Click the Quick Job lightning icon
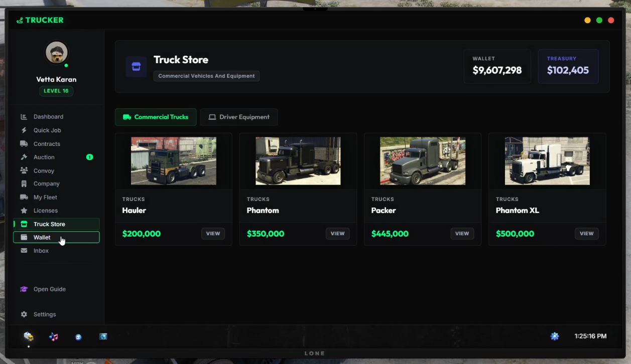Image resolution: width=631 pixels, height=364 pixels. [x=24, y=130]
